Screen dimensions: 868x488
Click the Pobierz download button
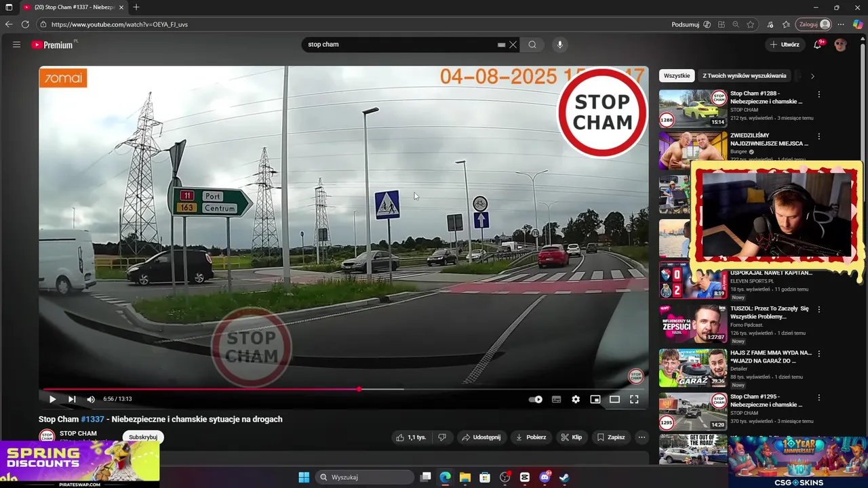click(x=531, y=437)
